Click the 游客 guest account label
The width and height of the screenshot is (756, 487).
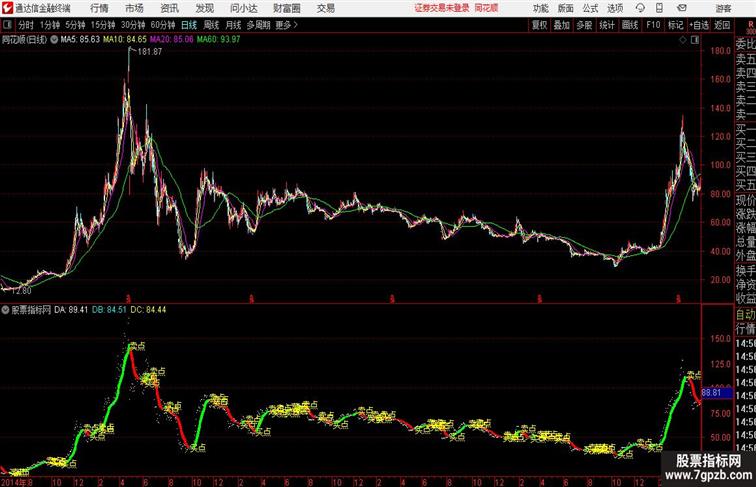[723, 8]
